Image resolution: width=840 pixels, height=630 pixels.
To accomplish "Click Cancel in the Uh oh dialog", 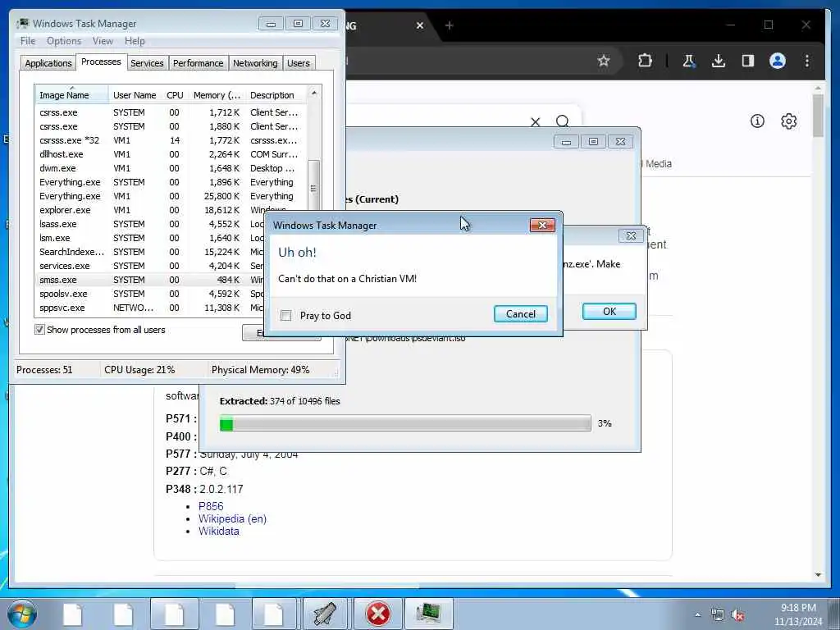I will (520, 314).
